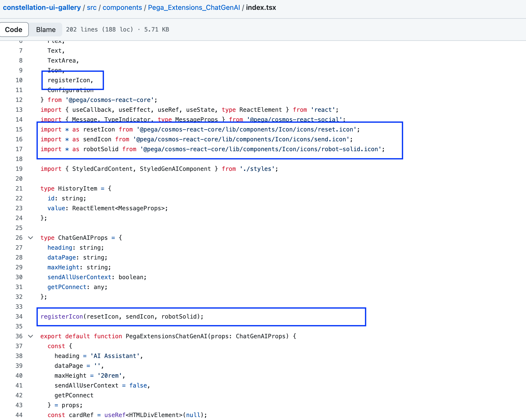Collapse the PegaExtensionsChatGenAI function chevron
The image size is (526, 420).
point(31,336)
